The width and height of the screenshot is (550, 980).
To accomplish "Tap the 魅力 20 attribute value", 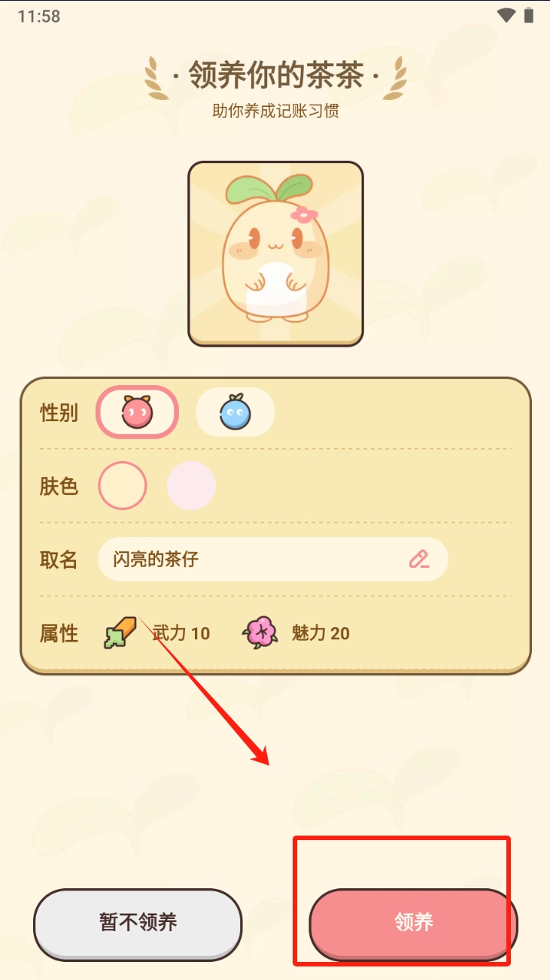I will pyautogui.click(x=321, y=633).
